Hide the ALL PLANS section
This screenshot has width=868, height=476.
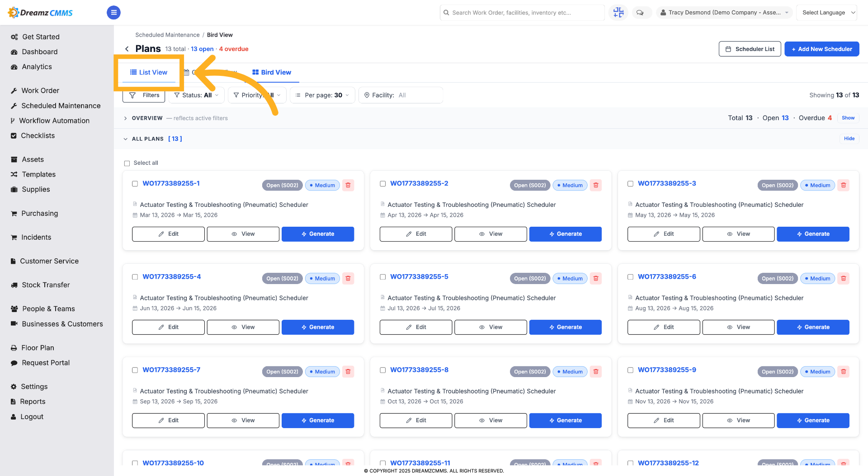[x=849, y=139]
